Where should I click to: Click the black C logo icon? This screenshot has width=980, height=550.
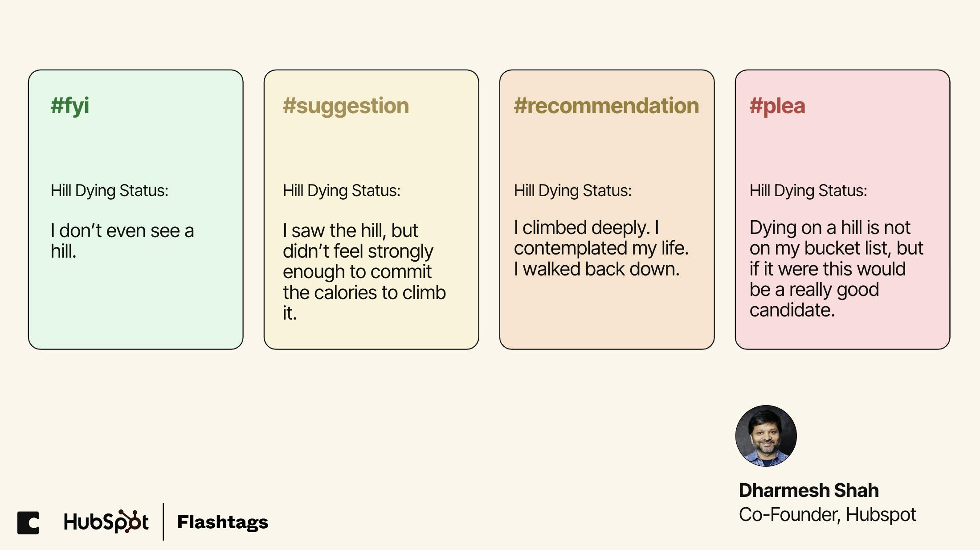[28, 522]
